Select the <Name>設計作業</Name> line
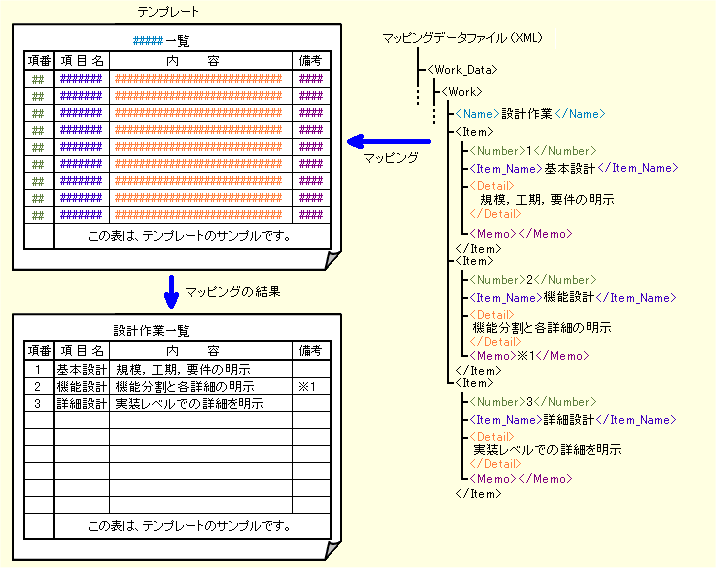The width and height of the screenshot is (716, 568). 530,114
